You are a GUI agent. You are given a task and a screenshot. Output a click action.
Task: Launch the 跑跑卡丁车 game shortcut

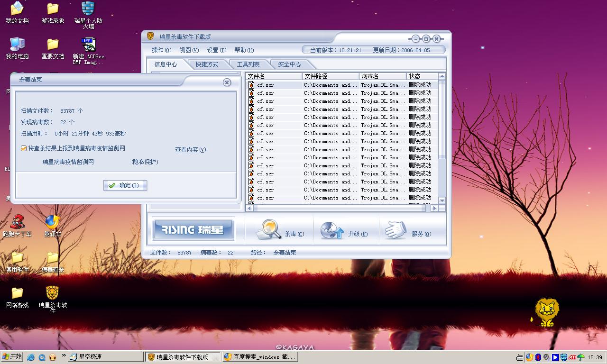(x=17, y=226)
